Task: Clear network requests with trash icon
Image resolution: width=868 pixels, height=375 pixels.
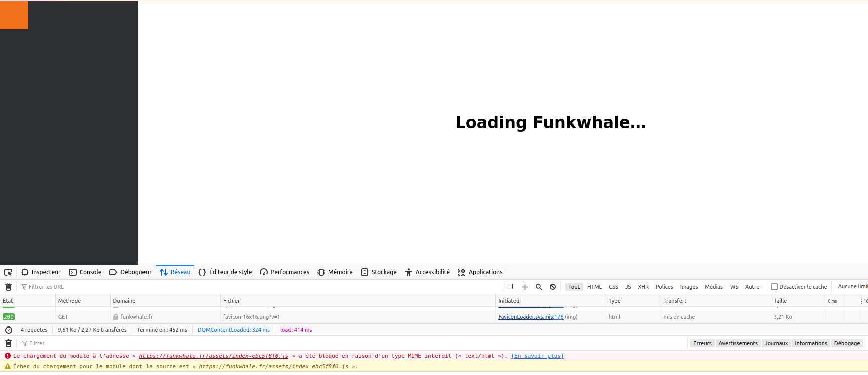Action: [8, 287]
